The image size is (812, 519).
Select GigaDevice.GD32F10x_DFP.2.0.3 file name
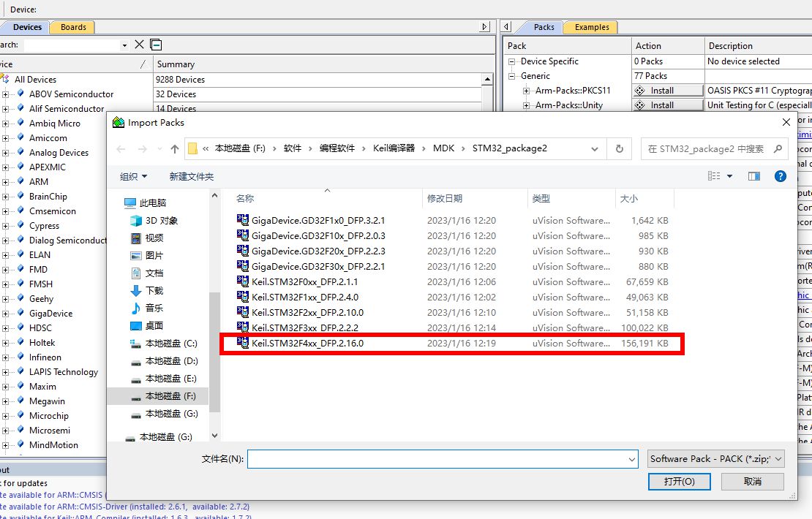[x=318, y=236]
